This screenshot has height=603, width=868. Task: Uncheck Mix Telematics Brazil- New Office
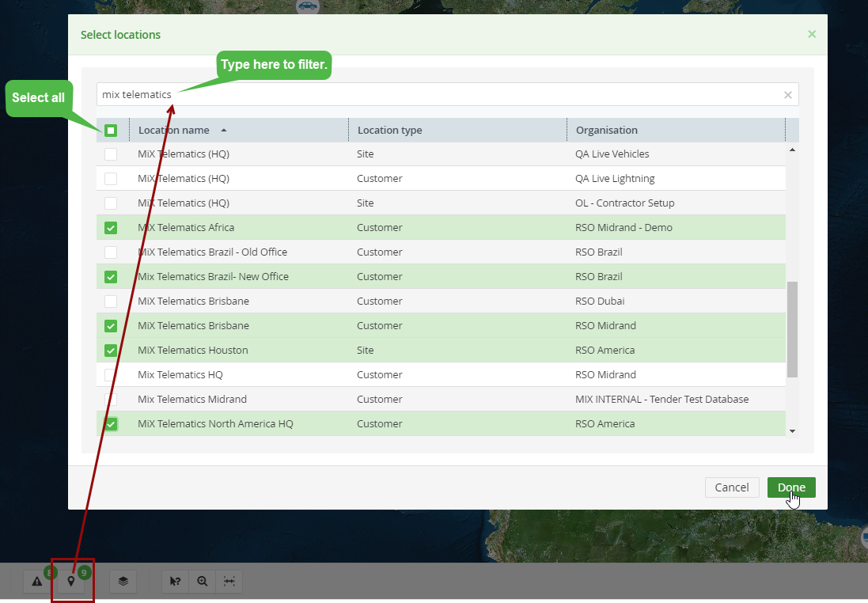111,276
